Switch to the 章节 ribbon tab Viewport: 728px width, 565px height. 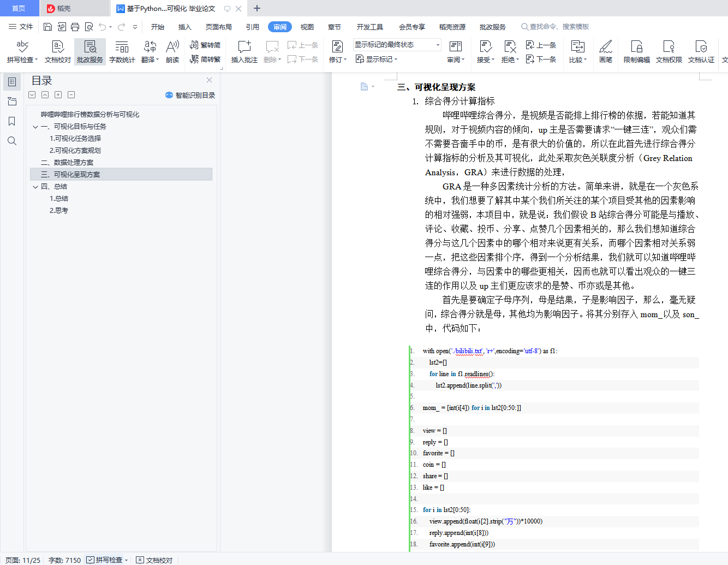click(x=335, y=27)
